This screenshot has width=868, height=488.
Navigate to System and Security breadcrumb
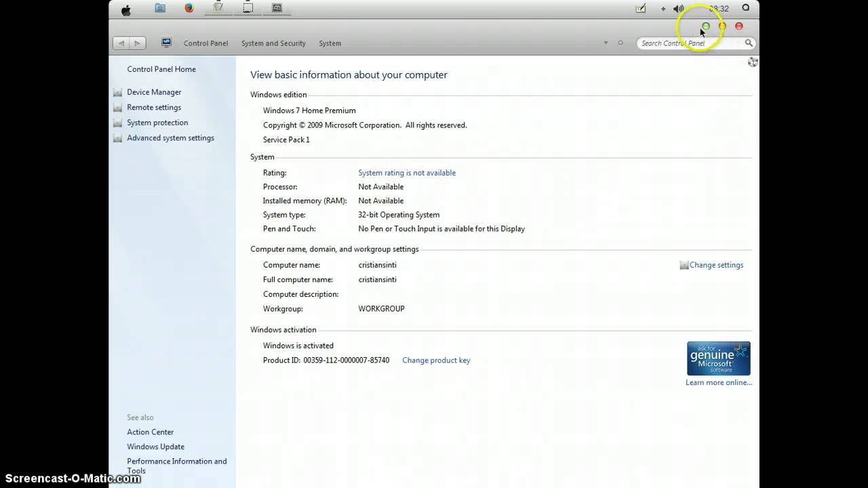pos(273,43)
